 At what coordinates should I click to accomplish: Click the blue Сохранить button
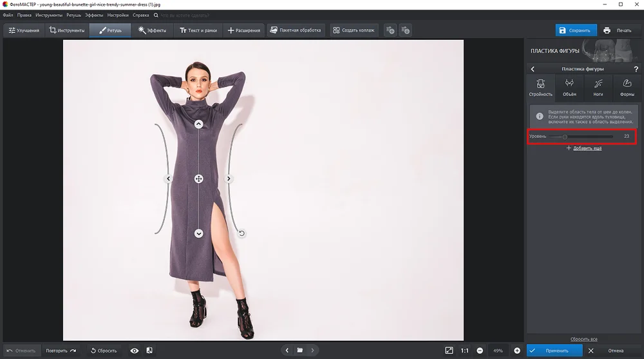576,30
